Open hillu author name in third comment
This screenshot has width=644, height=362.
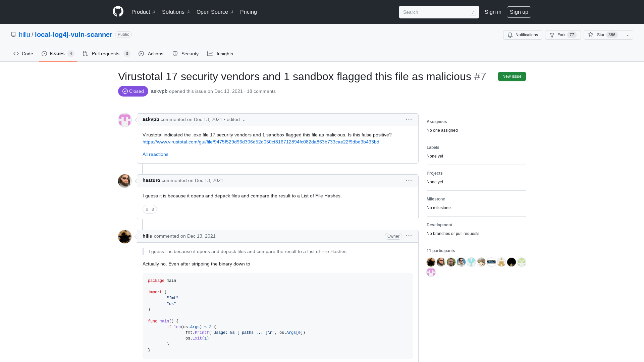[x=148, y=236]
